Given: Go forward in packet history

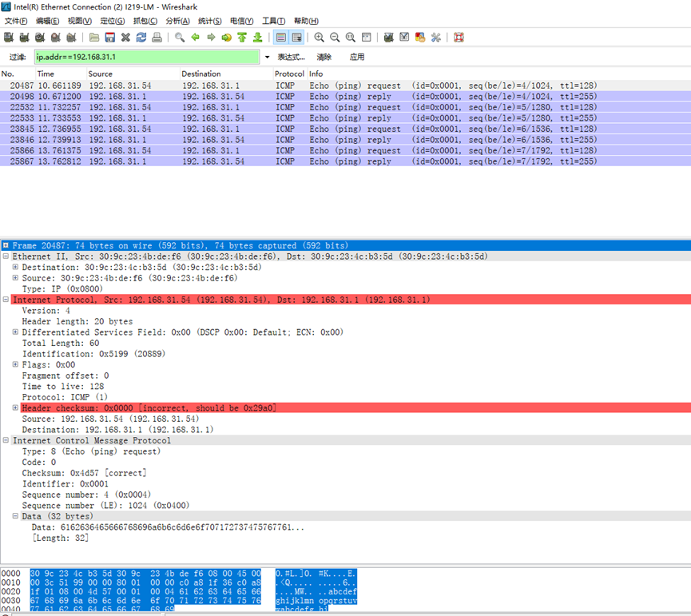Looking at the screenshot, I should [x=211, y=38].
